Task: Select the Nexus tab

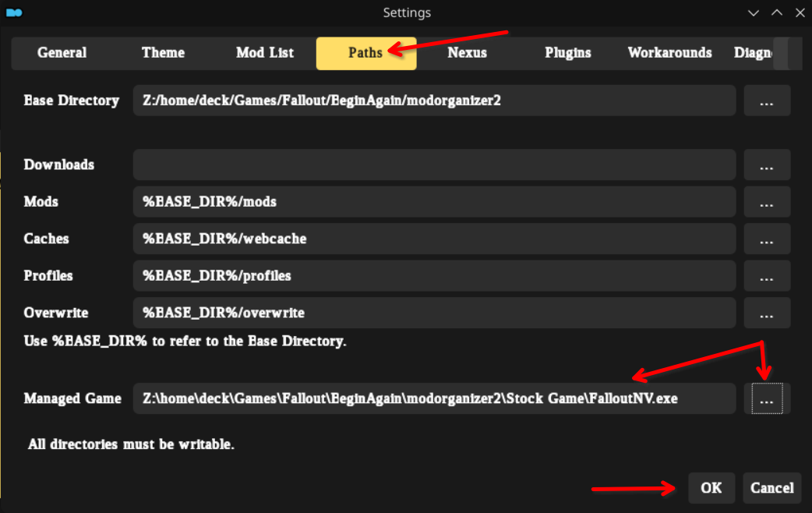Action: pyautogui.click(x=467, y=53)
